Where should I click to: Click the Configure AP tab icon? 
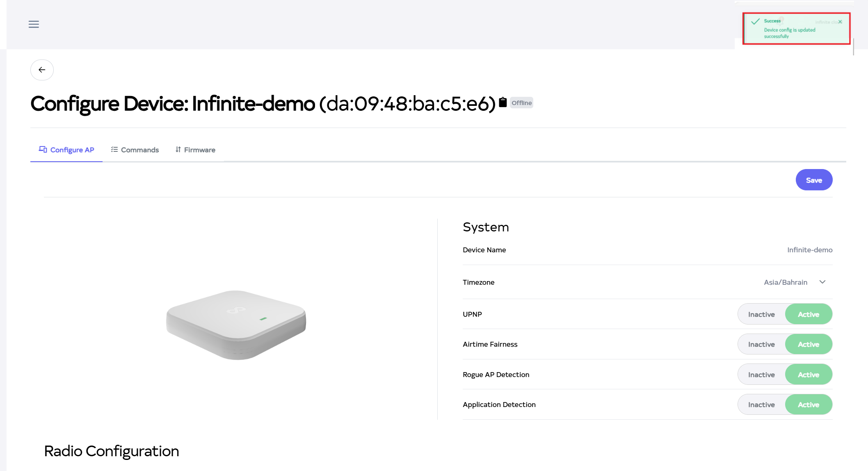click(43, 149)
